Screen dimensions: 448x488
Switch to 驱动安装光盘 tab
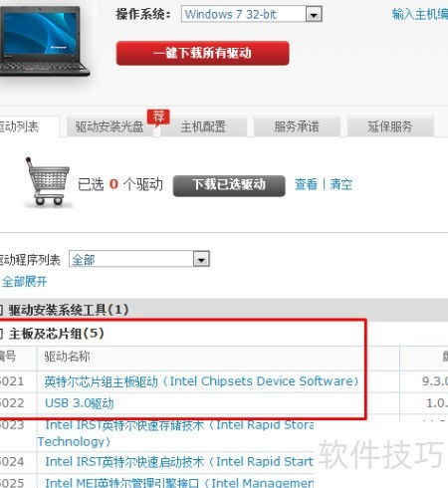110,126
